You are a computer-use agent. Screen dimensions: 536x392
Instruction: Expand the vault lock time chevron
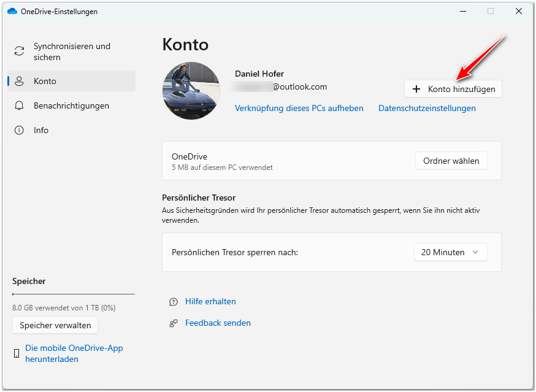point(475,252)
